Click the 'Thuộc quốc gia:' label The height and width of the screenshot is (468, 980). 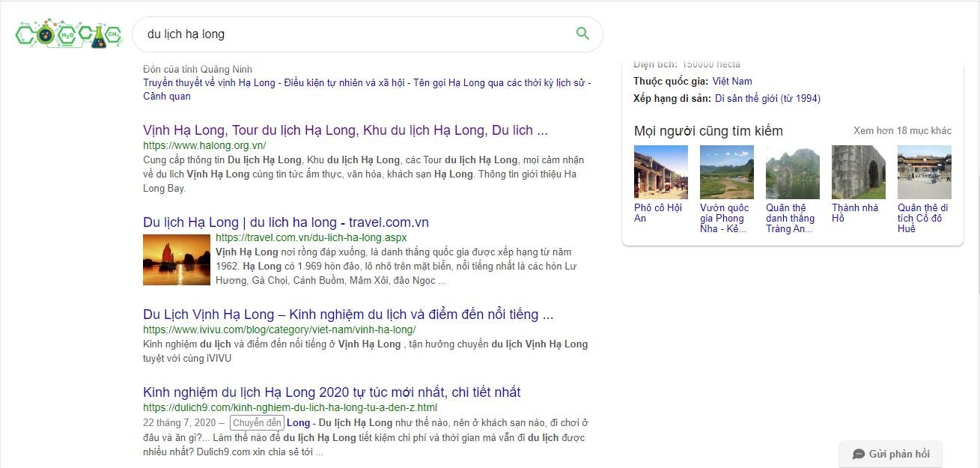click(x=670, y=81)
